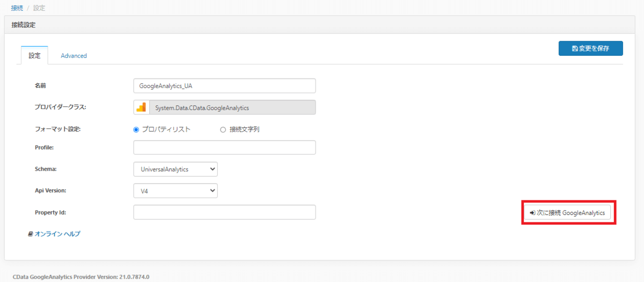Click the 名前 label

coord(41,86)
